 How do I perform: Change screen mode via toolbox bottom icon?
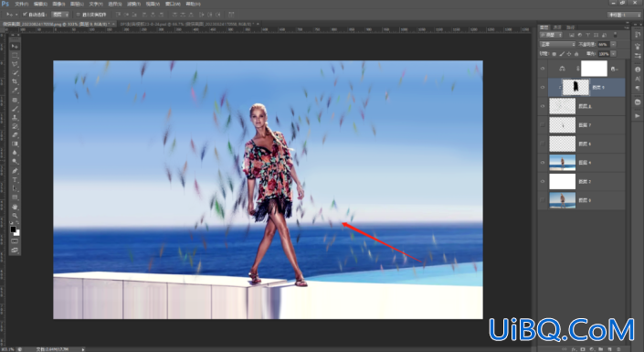(15, 250)
